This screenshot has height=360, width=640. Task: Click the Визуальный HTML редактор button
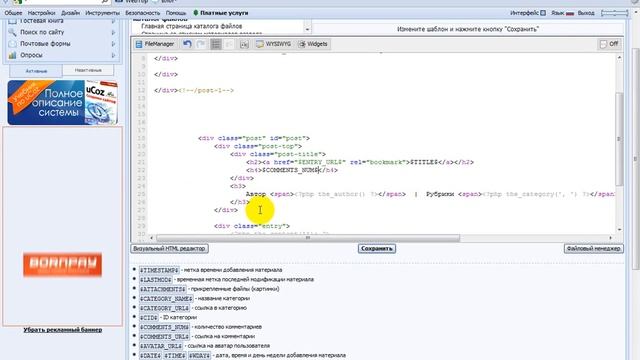pyautogui.click(x=169, y=248)
